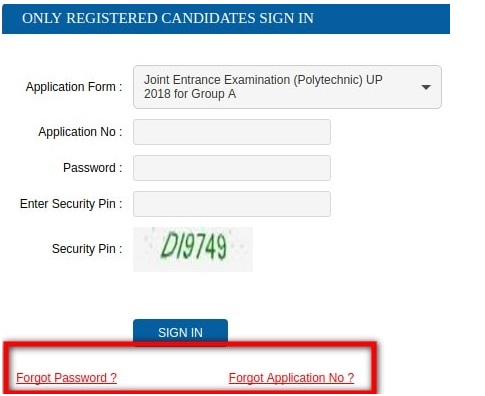
Task: Click the 'Password :' label
Action: click(x=93, y=168)
